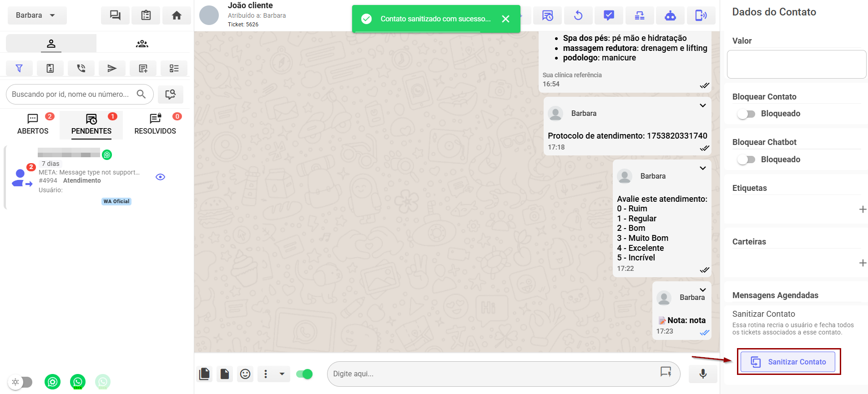Click the chatbot robot icon in header
868x394 pixels.
(670, 15)
